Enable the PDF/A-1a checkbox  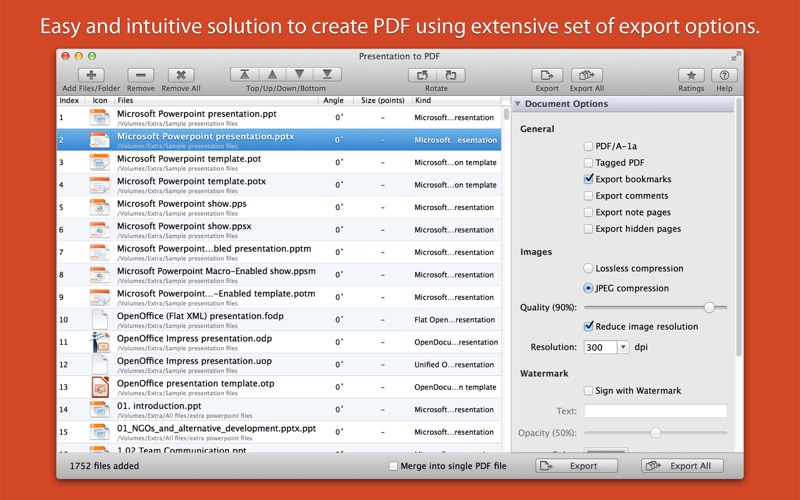(588, 146)
